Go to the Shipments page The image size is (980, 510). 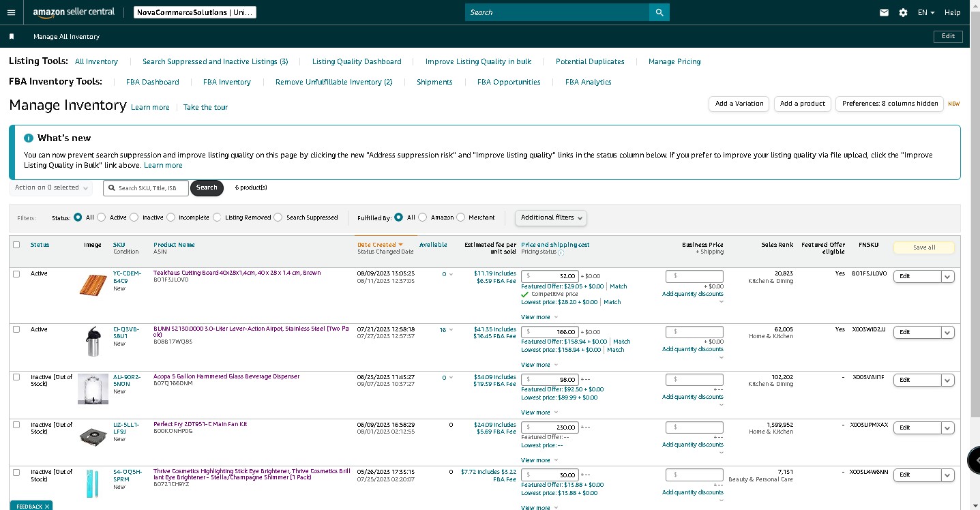(434, 82)
